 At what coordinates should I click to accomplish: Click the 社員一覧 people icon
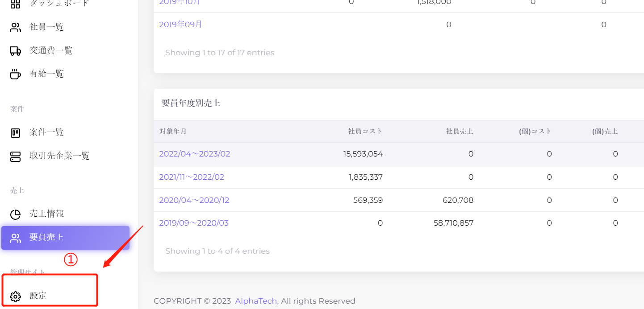(x=15, y=28)
